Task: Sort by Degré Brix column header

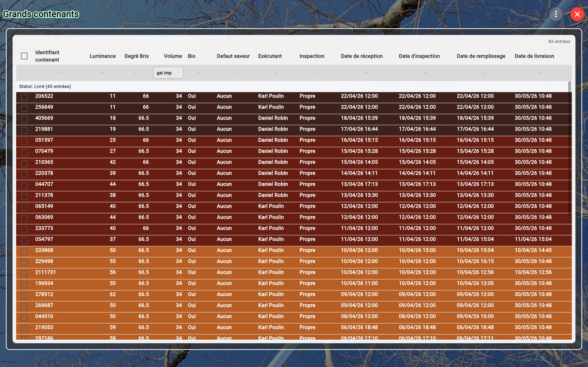Action: [137, 56]
